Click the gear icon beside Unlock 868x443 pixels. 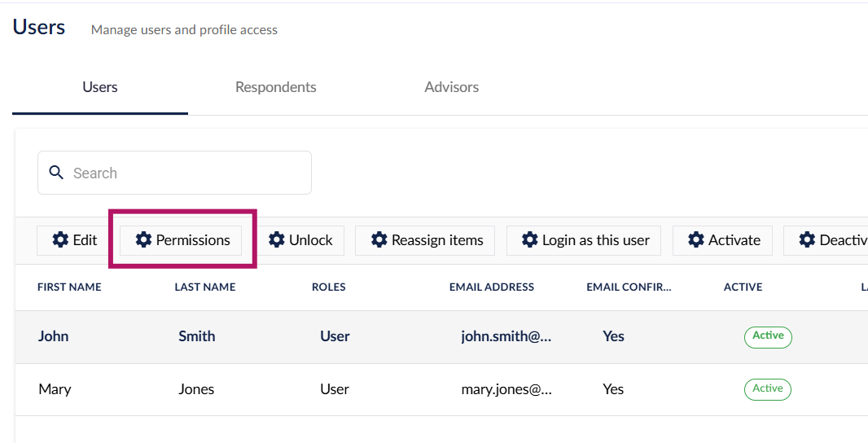pyautogui.click(x=277, y=240)
